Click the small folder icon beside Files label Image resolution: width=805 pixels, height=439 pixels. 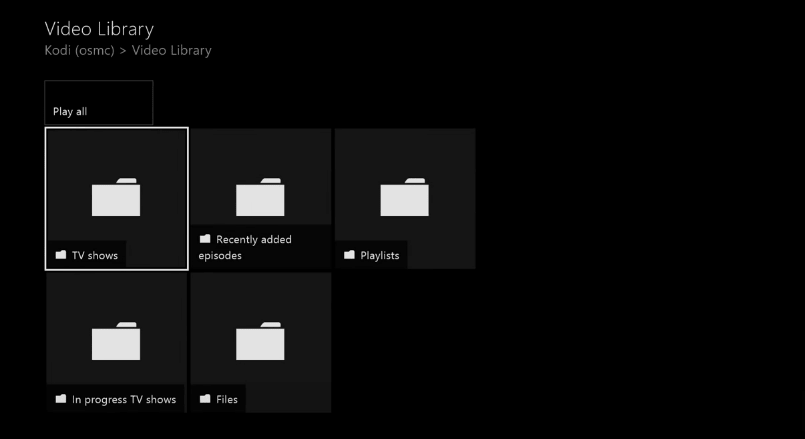pyautogui.click(x=205, y=399)
